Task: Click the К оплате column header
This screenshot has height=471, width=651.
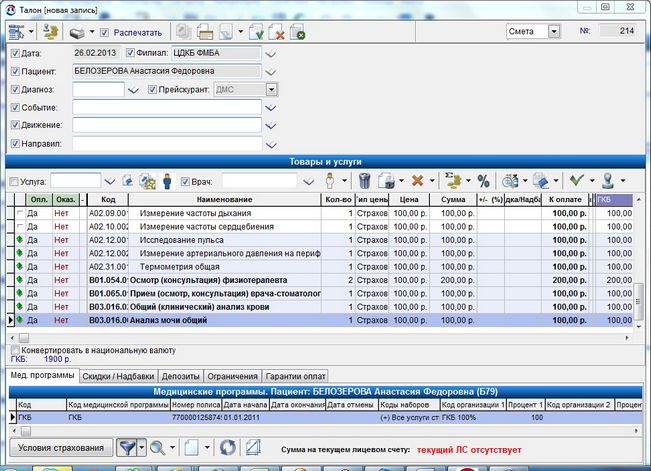Action: [x=565, y=200]
